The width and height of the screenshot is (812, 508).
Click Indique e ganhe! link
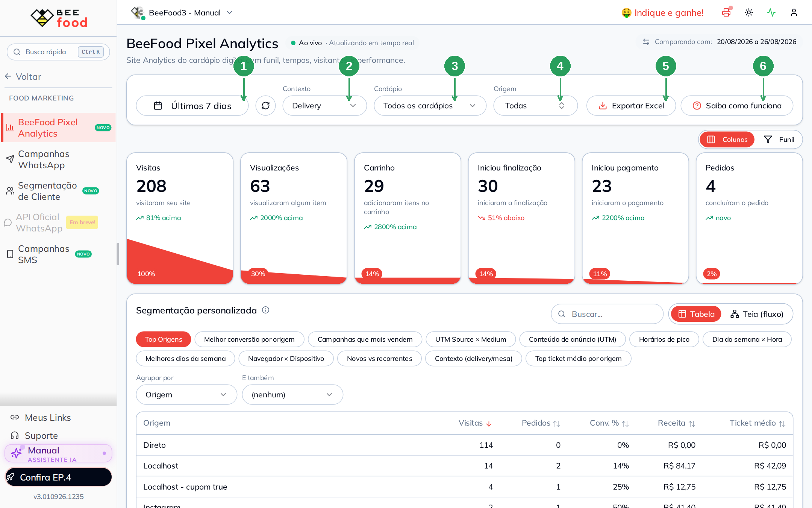click(662, 12)
